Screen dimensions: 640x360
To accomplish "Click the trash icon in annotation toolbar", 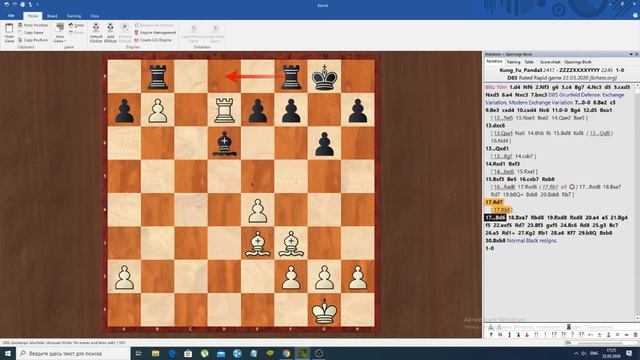I will (636, 335).
